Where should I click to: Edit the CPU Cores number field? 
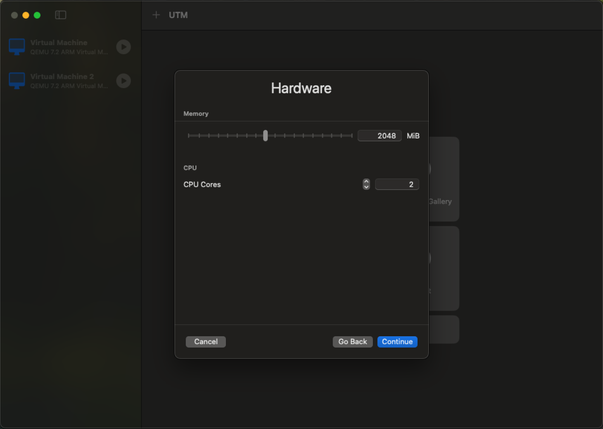coord(397,184)
